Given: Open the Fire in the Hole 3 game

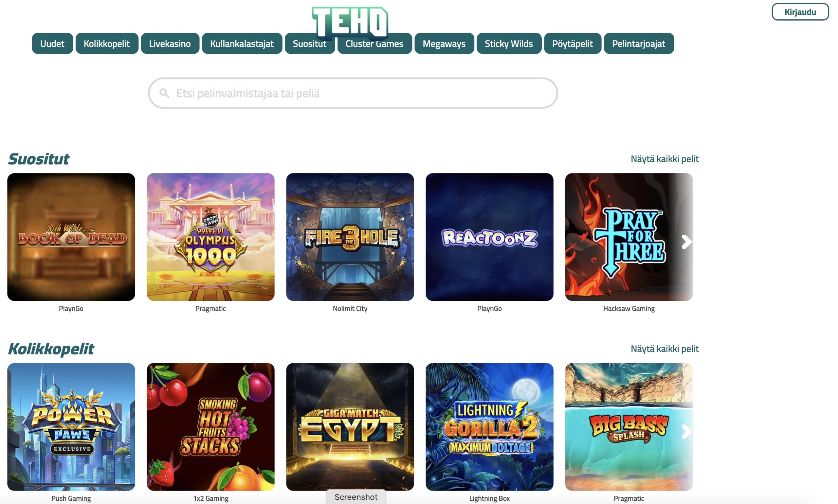Looking at the screenshot, I should pos(350,237).
